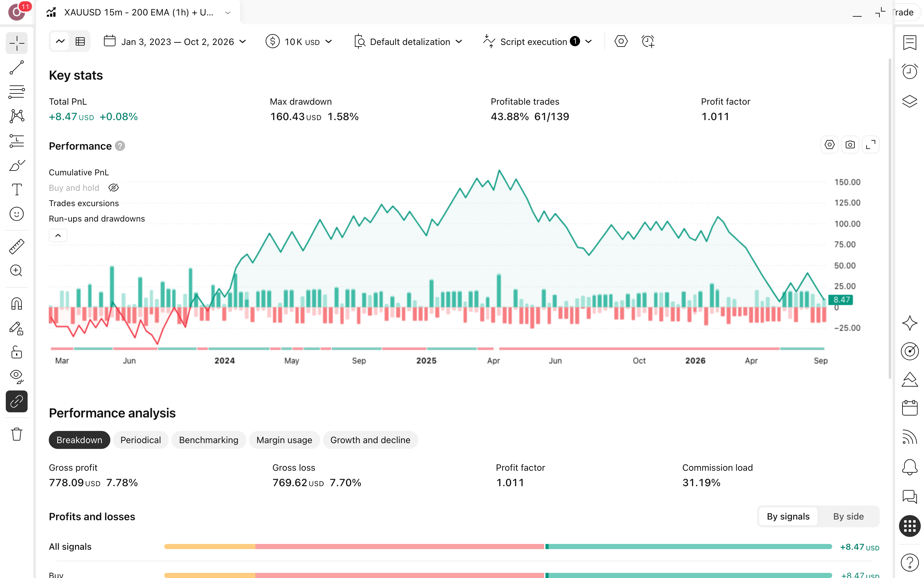Image resolution: width=924 pixels, height=578 pixels.
Task: Open the emoji icons tool
Action: click(17, 214)
